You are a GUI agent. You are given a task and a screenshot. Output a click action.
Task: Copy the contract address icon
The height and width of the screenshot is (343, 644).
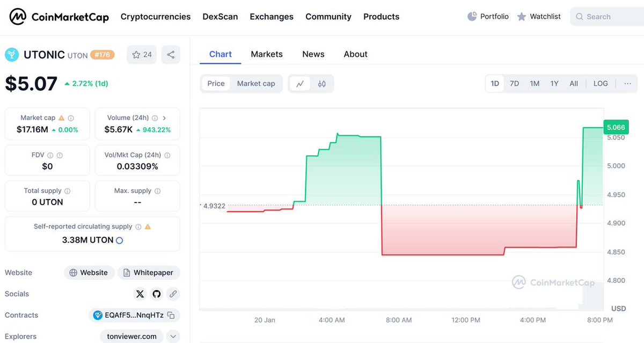click(171, 315)
